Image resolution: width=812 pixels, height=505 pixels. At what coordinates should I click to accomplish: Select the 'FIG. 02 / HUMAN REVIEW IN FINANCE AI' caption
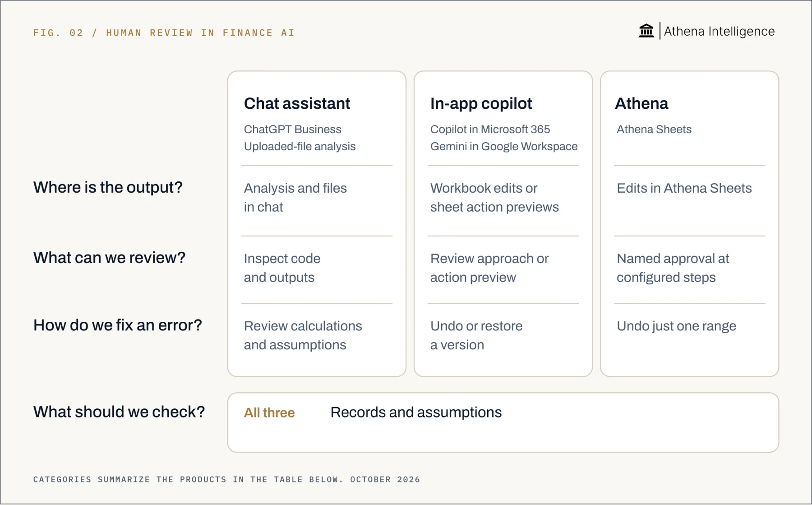point(164,32)
